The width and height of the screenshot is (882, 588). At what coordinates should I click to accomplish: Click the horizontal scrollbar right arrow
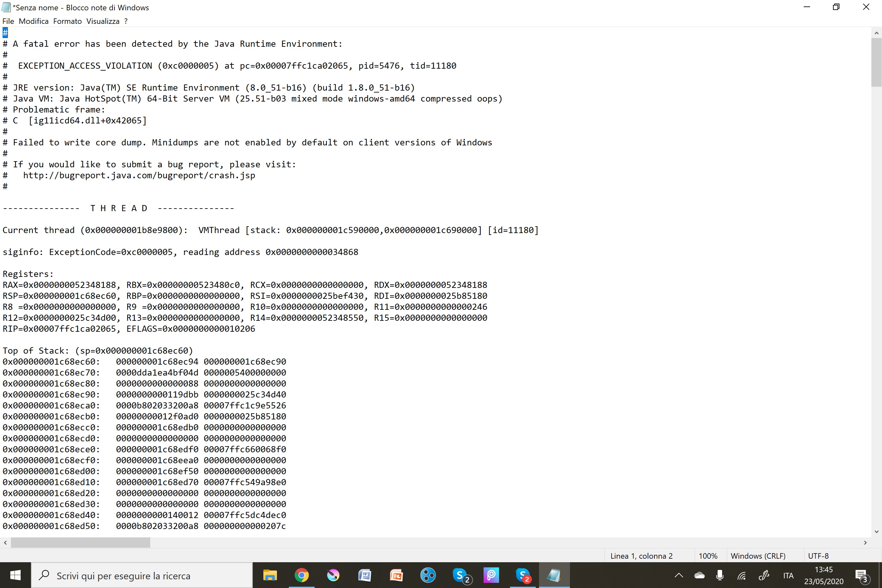[x=865, y=542]
